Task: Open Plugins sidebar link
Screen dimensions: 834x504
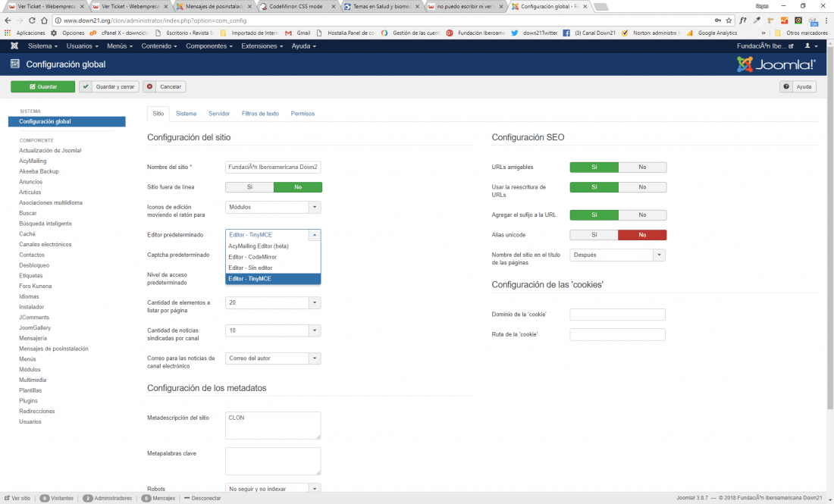Action: (x=28, y=401)
